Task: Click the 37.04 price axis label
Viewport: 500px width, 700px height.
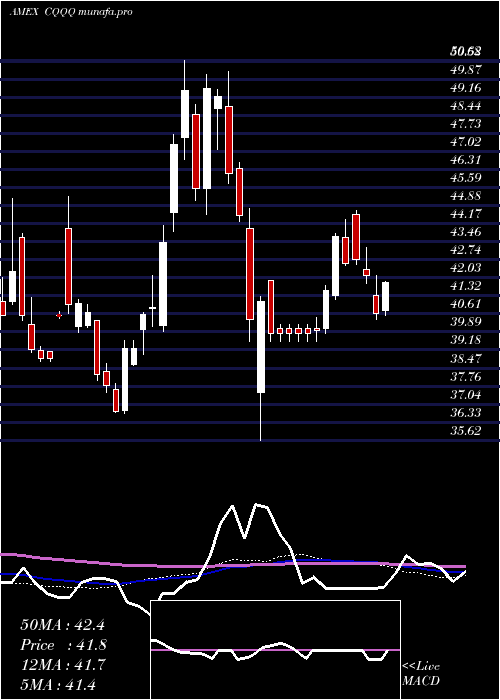Action: tap(466, 395)
